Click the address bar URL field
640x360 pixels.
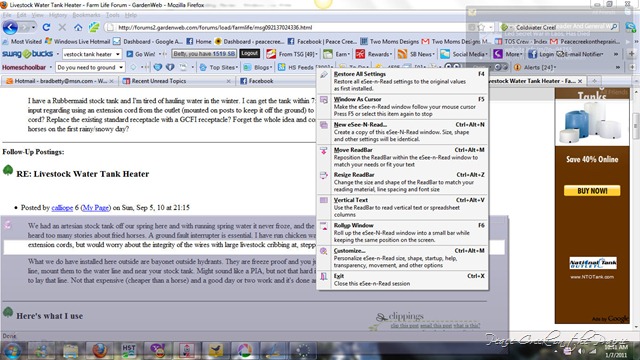click(x=286, y=27)
